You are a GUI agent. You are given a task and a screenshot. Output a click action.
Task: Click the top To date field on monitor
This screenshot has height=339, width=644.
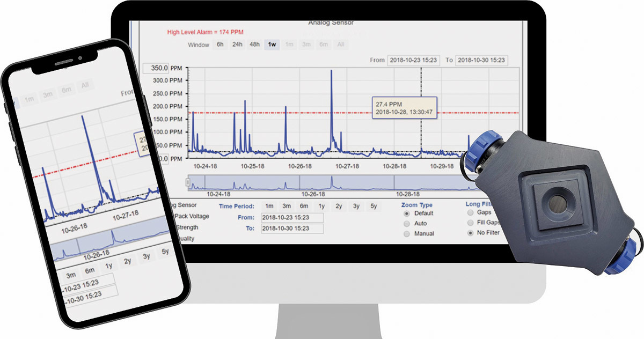tap(481, 60)
